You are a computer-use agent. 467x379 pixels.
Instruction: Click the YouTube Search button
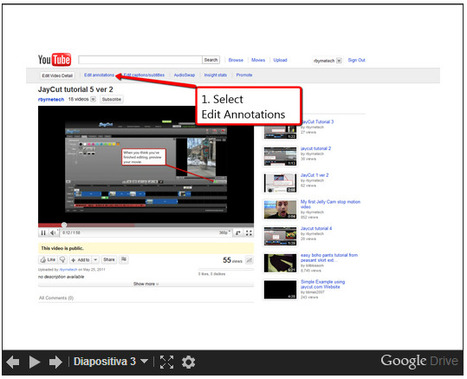[x=211, y=60]
